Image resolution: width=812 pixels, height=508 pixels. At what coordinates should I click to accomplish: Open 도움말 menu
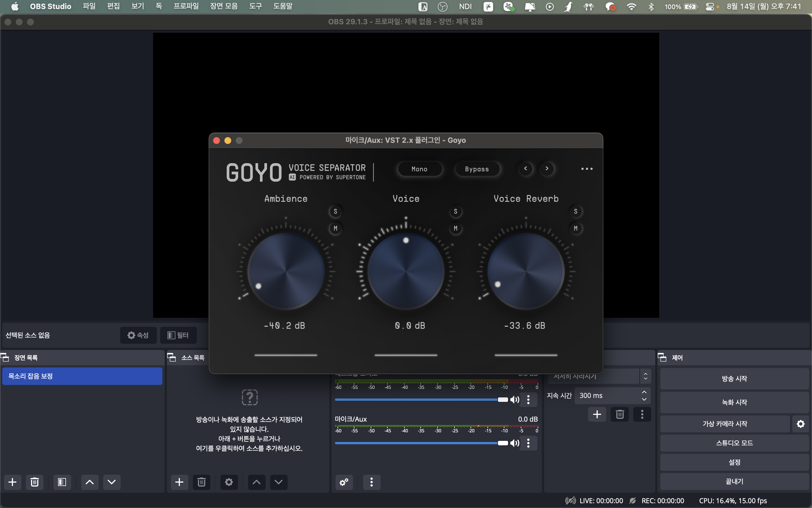[x=283, y=6]
